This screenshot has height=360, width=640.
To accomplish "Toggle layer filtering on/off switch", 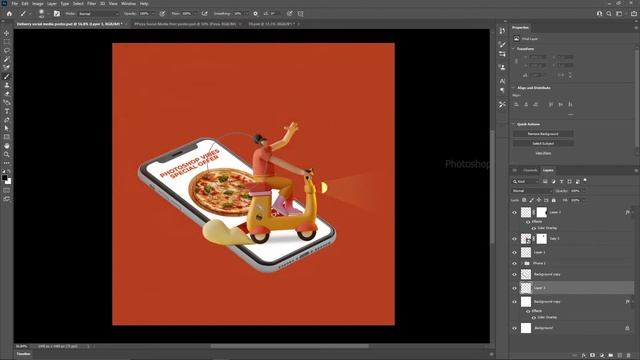I will (585, 180).
